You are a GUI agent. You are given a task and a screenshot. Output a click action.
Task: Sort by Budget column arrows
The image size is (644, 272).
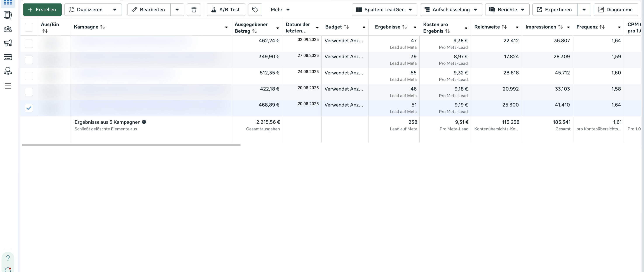click(x=346, y=27)
